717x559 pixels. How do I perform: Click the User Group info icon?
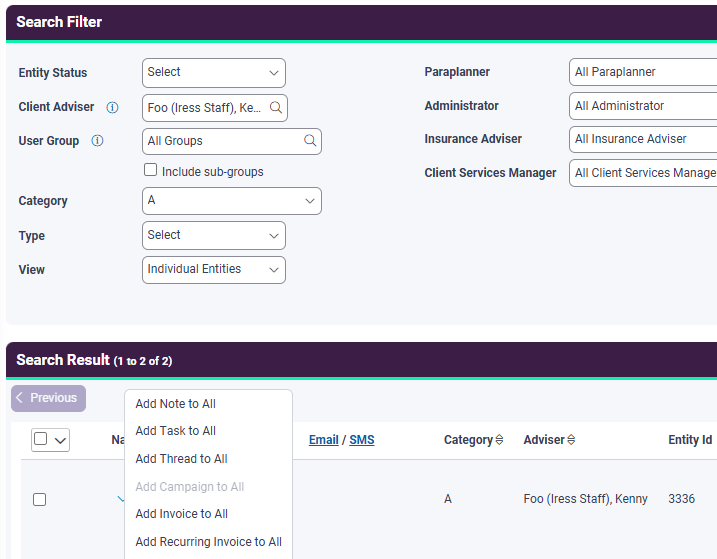point(97,141)
